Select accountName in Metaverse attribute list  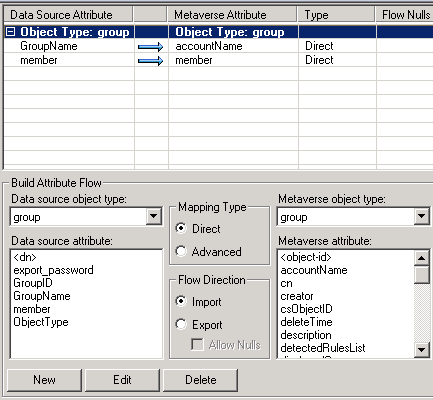click(314, 270)
